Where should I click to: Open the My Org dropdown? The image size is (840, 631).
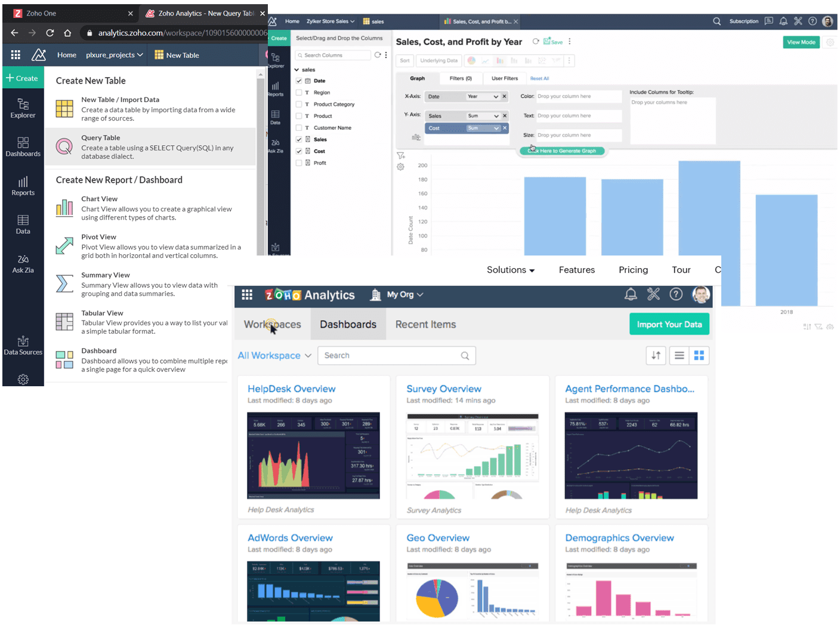click(404, 294)
